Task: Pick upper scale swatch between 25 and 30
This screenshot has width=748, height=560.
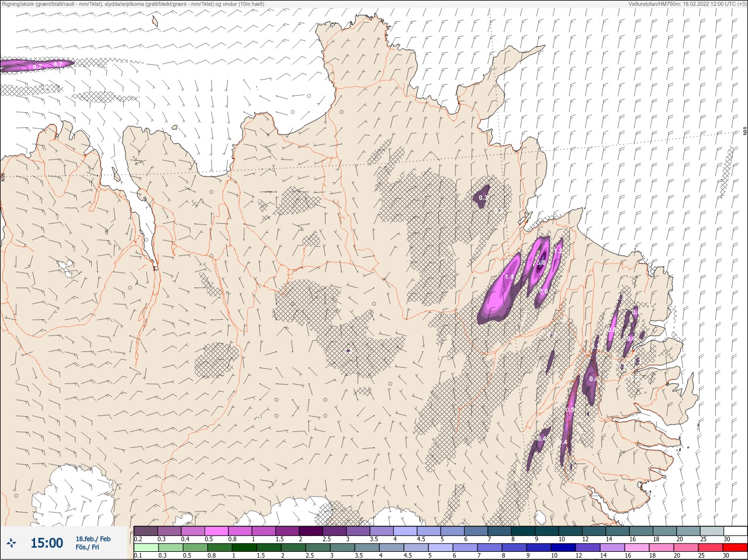Action: coord(711,531)
